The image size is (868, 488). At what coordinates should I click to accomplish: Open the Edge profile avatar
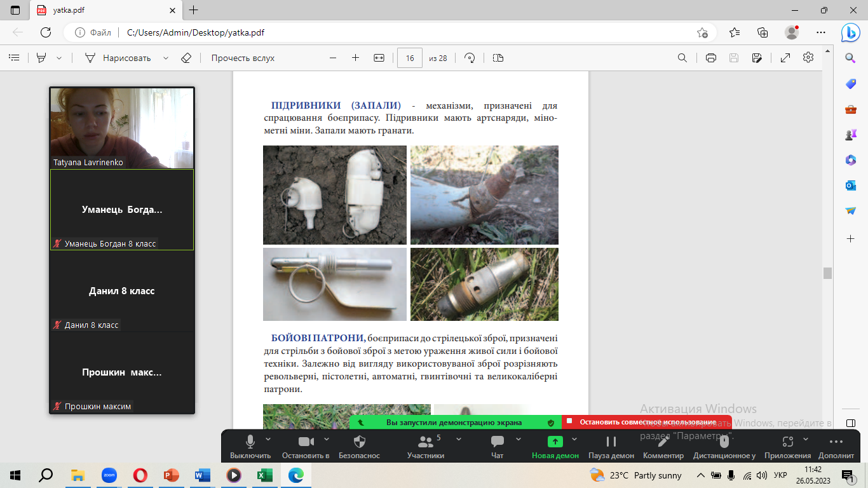click(792, 32)
